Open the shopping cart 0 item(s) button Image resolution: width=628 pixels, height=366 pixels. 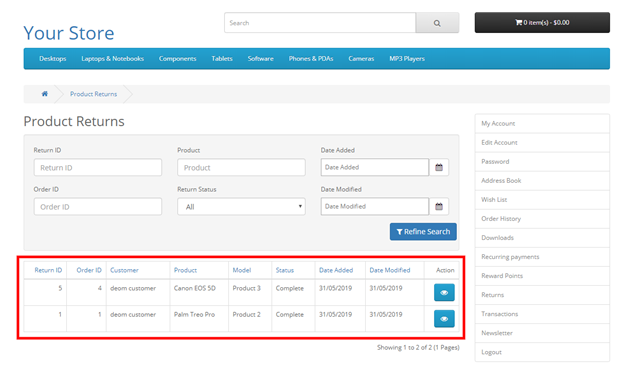[542, 22]
